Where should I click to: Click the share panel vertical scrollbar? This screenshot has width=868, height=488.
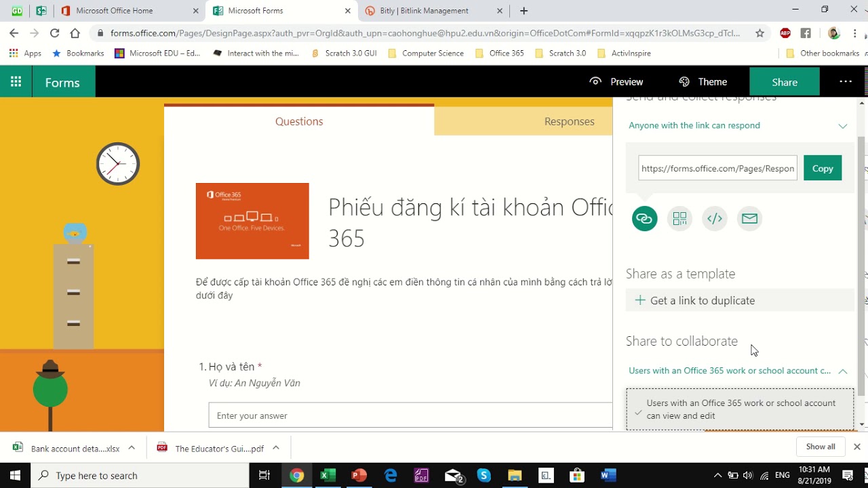[x=862, y=264]
